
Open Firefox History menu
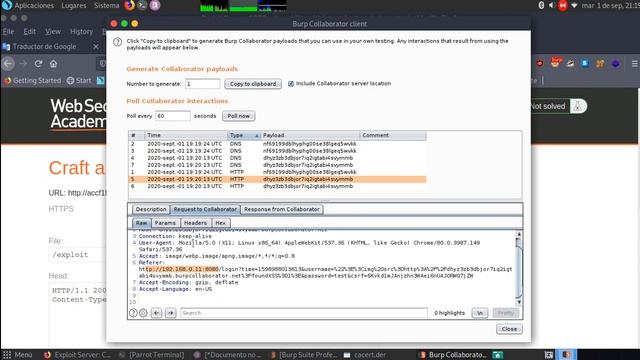click(81, 31)
